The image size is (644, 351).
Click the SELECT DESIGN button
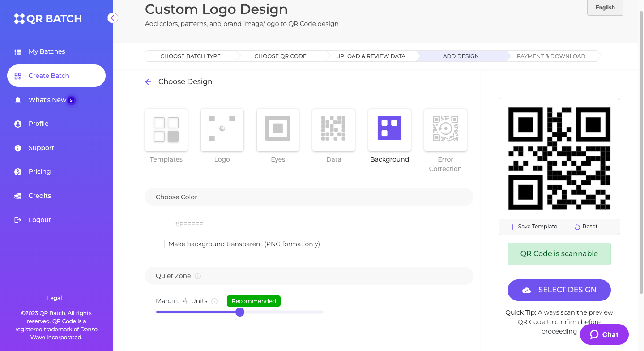click(559, 290)
